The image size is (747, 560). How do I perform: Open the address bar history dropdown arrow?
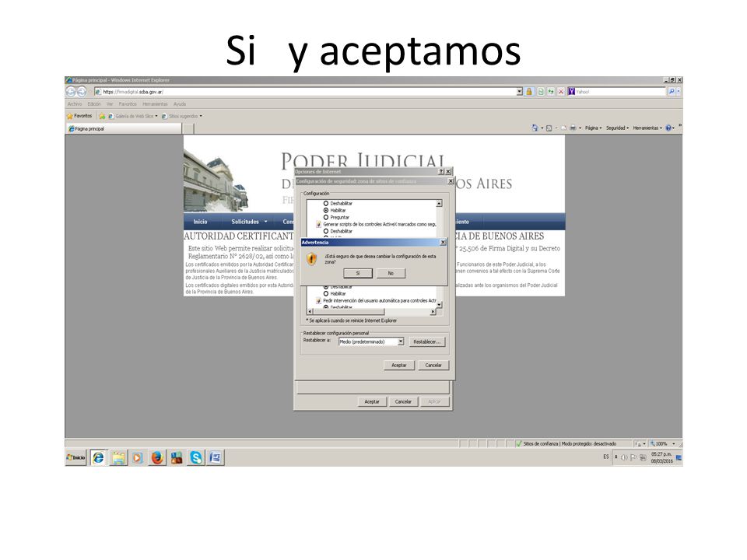(519, 92)
